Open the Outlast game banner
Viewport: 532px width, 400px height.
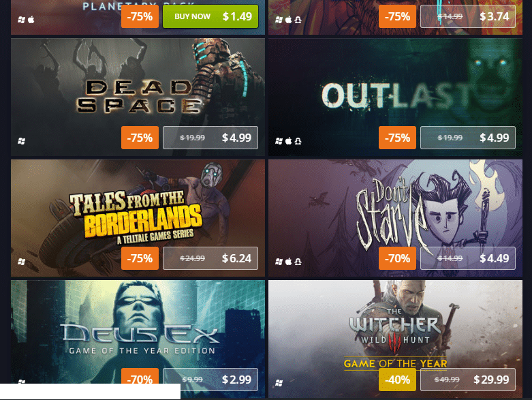click(x=395, y=97)
